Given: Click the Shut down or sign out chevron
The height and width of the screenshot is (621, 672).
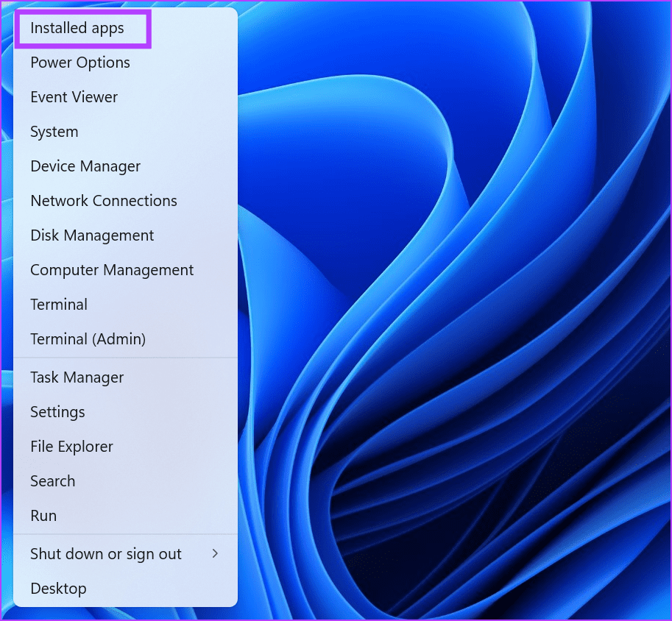Looking at the screenshot, I should click(x=216, y=553).
